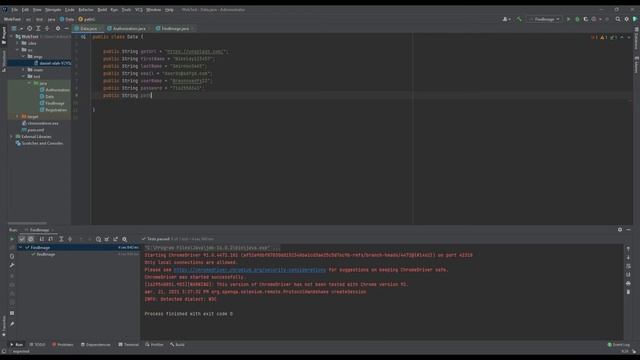640x360 pixels.
Task: Open the Maven side tab on right
Action: click(x=636, y=65)
